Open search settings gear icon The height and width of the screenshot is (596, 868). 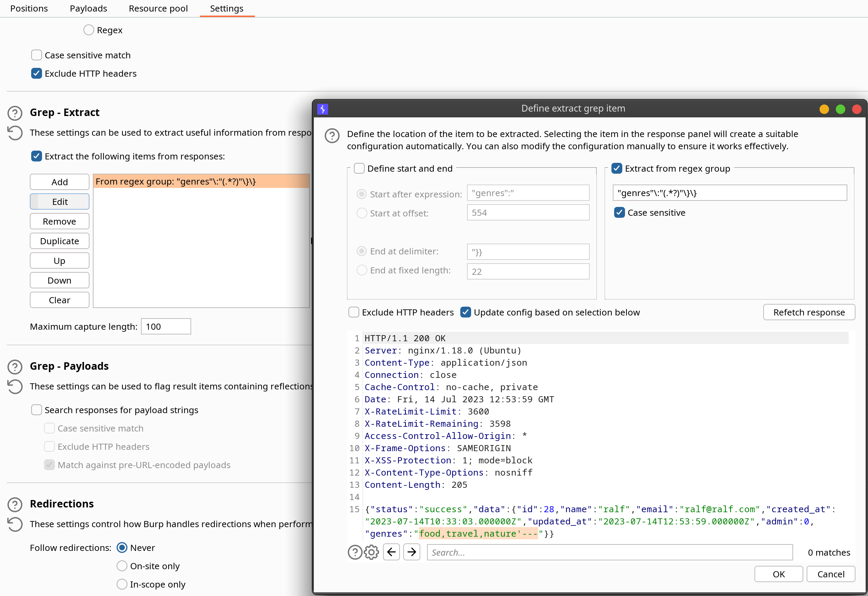(x=371, y=552)
